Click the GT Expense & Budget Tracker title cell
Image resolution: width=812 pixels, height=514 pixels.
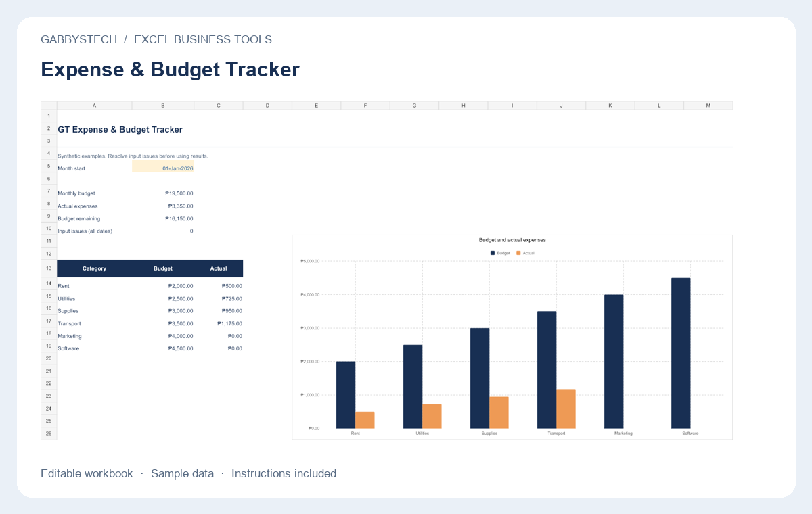(x=120, y=129)
